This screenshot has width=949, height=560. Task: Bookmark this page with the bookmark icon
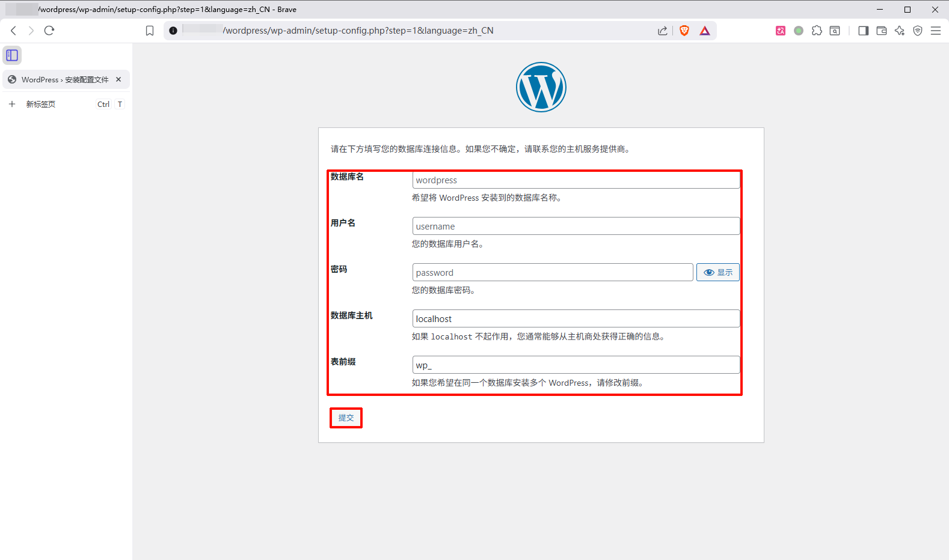click(150, 31)
